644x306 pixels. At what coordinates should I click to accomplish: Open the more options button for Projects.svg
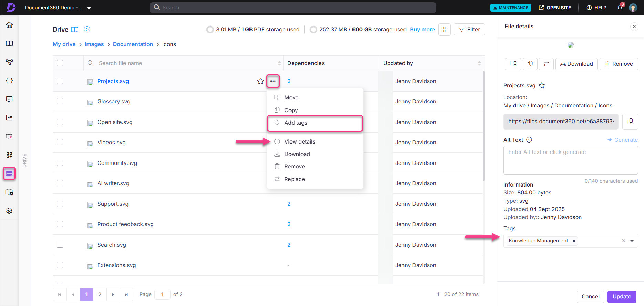[273, 81]
